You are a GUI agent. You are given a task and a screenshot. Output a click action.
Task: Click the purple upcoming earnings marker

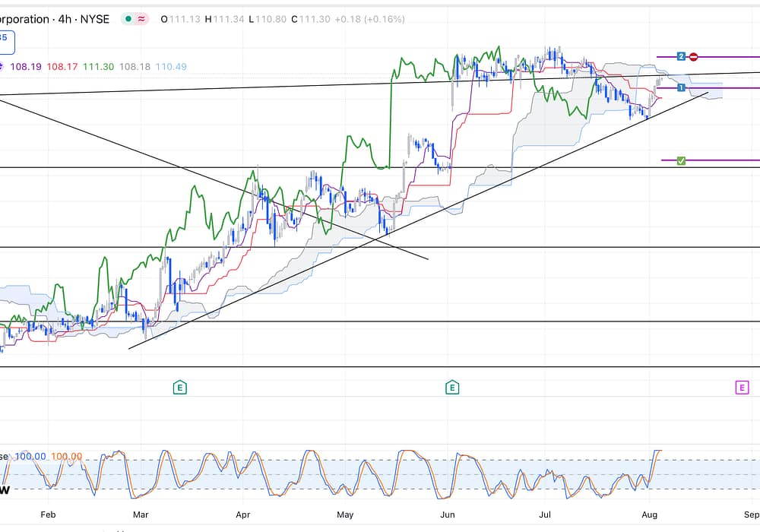pos(741,388)
